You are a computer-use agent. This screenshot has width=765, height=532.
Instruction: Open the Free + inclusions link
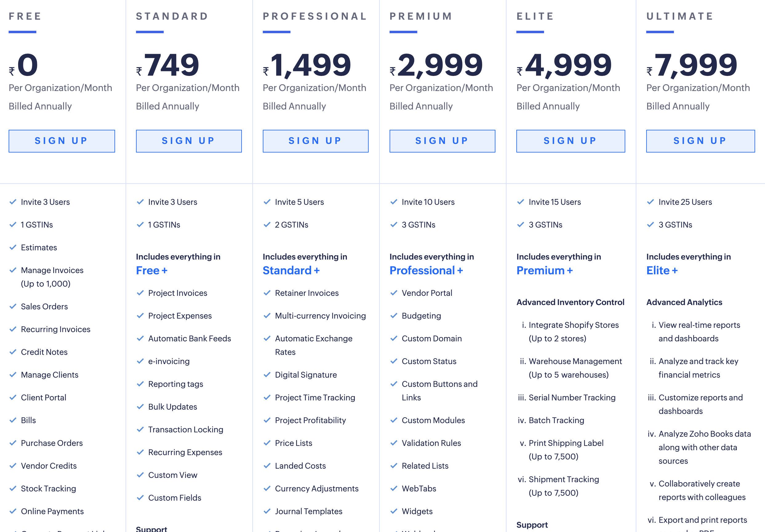click(x=152, y=270)
